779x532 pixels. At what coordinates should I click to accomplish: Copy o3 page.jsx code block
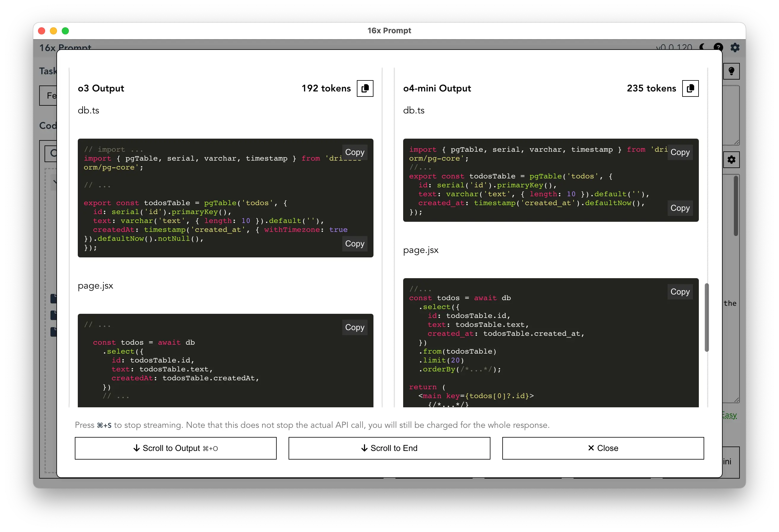click(x=355, y=327)
